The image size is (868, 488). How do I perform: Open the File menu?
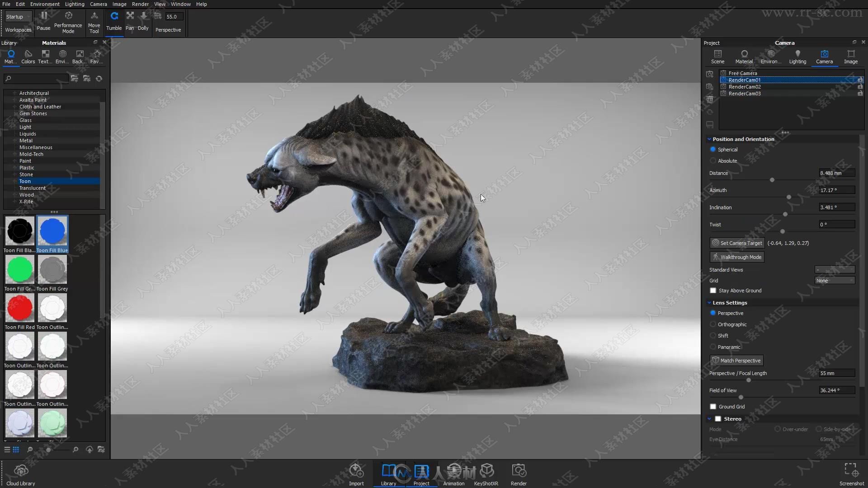tap(6, 4)
